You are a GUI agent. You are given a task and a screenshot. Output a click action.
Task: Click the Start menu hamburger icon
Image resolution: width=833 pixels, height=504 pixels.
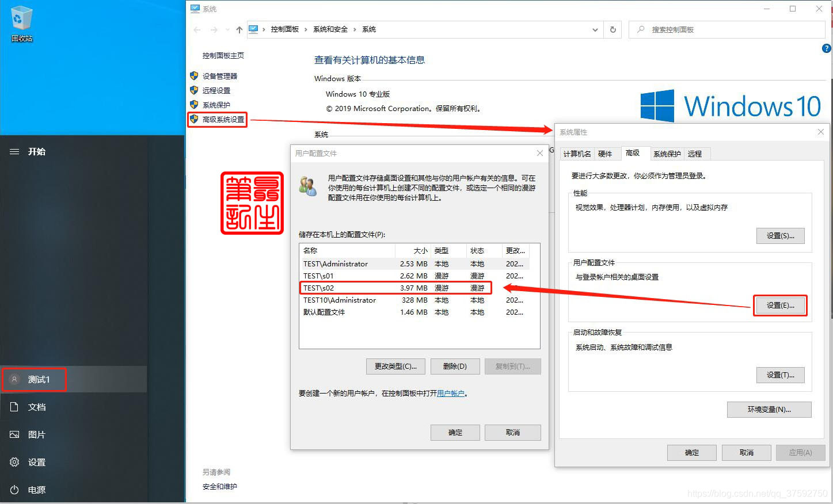(14, 152)
